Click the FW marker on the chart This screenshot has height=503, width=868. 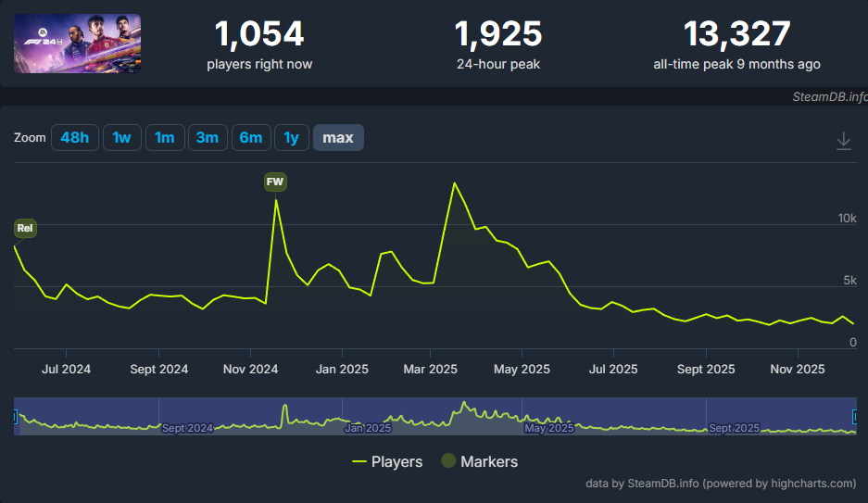click(275, 182)
